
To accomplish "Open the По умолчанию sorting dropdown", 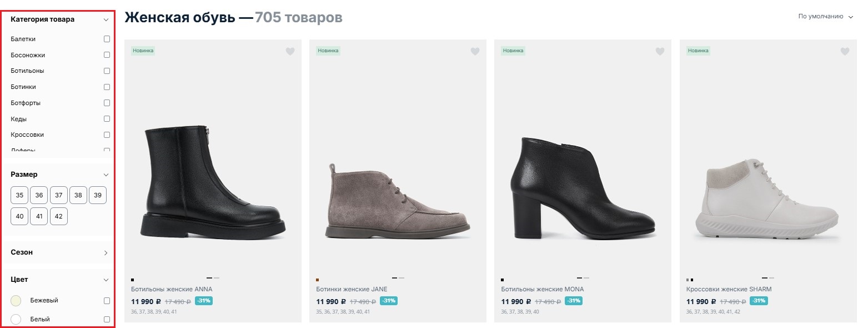I will [x=825, y=17].
